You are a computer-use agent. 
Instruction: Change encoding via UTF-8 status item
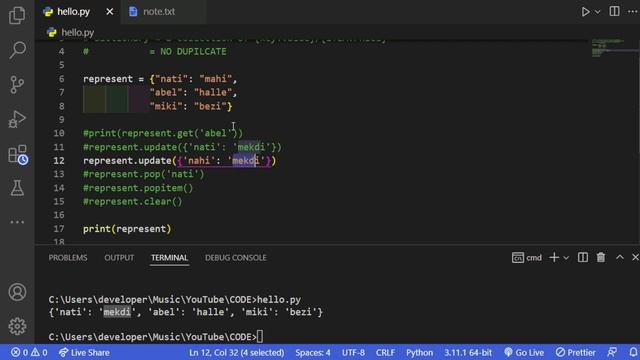353,352
